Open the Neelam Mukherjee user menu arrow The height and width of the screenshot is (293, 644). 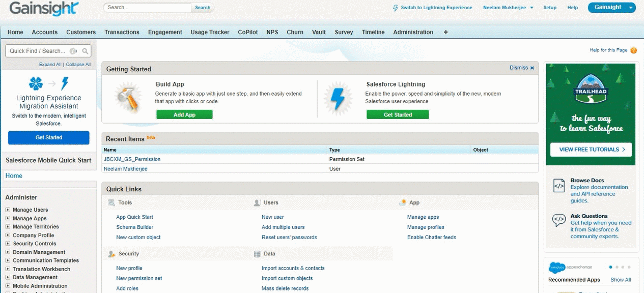531,8
